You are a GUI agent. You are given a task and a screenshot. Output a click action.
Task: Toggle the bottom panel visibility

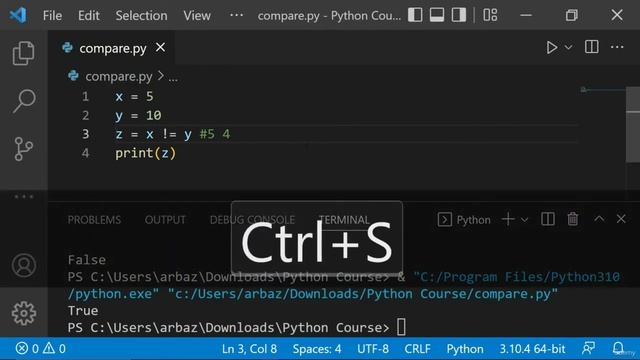[x=437, y=15]
